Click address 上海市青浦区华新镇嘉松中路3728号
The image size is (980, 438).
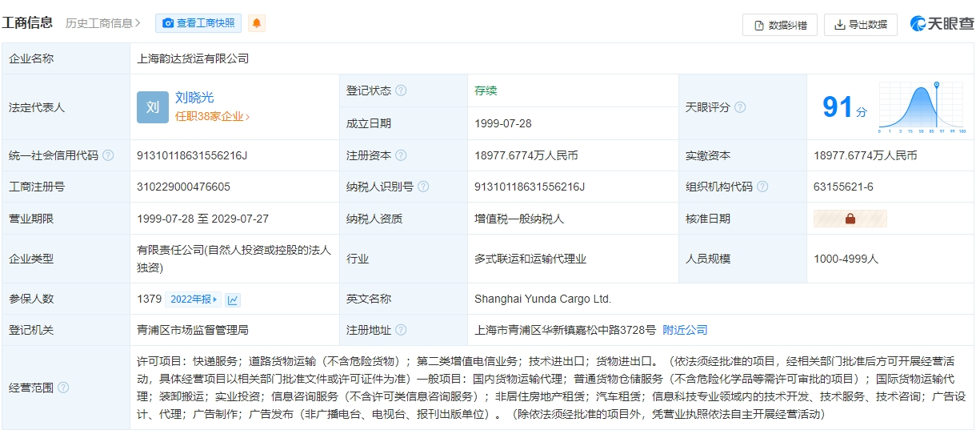coord(565,330)
